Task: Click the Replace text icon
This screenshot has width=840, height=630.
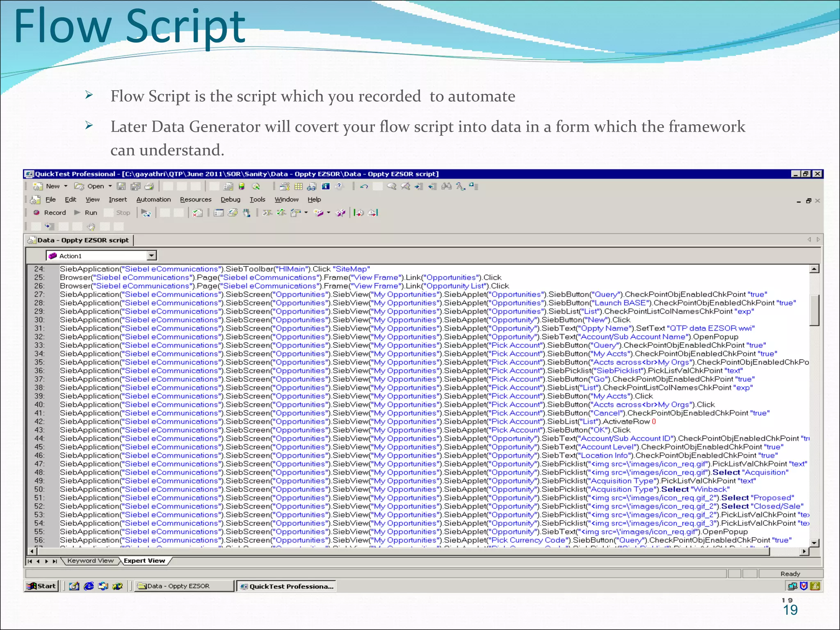Action: 460,186
